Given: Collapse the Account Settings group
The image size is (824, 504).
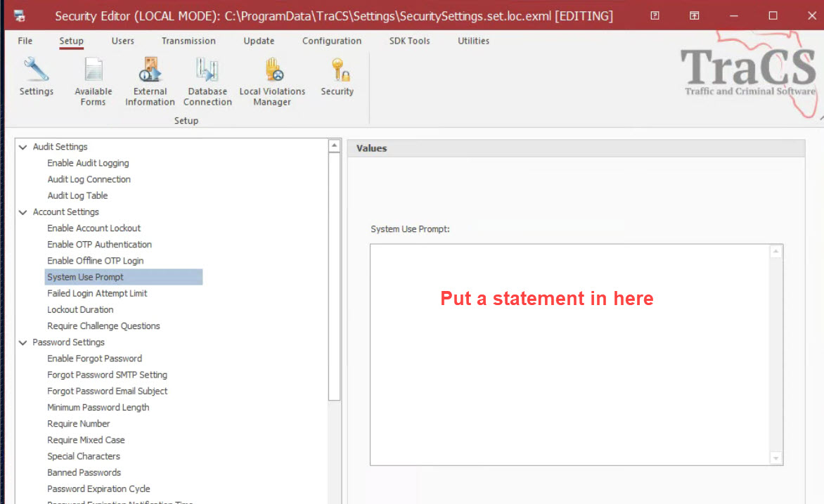Looking at the screenshot, I should tap(23, 212).
